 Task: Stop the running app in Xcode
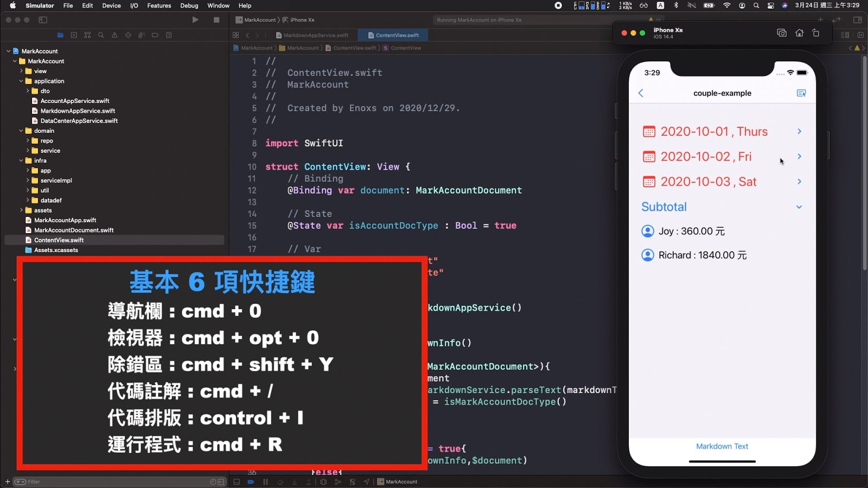[216, 20]
